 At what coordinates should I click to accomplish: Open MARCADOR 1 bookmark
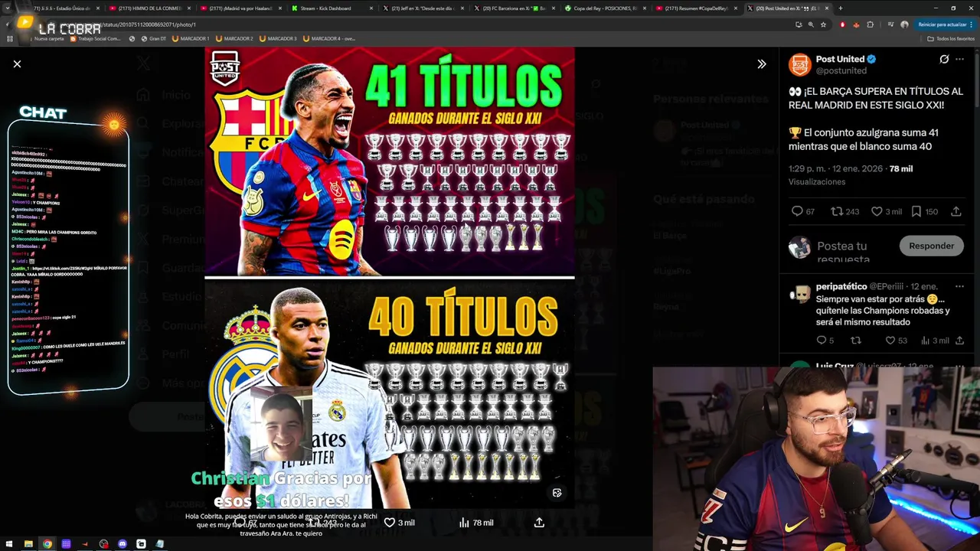point(191,38)
